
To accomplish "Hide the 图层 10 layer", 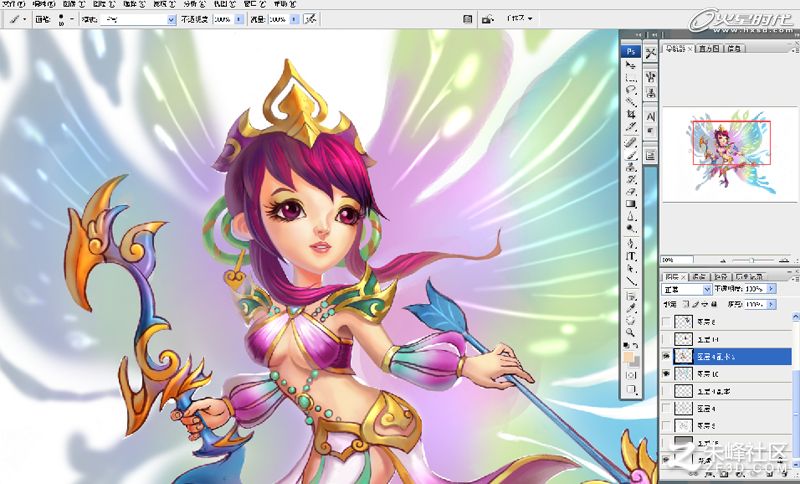I will [x=666, y=373].
